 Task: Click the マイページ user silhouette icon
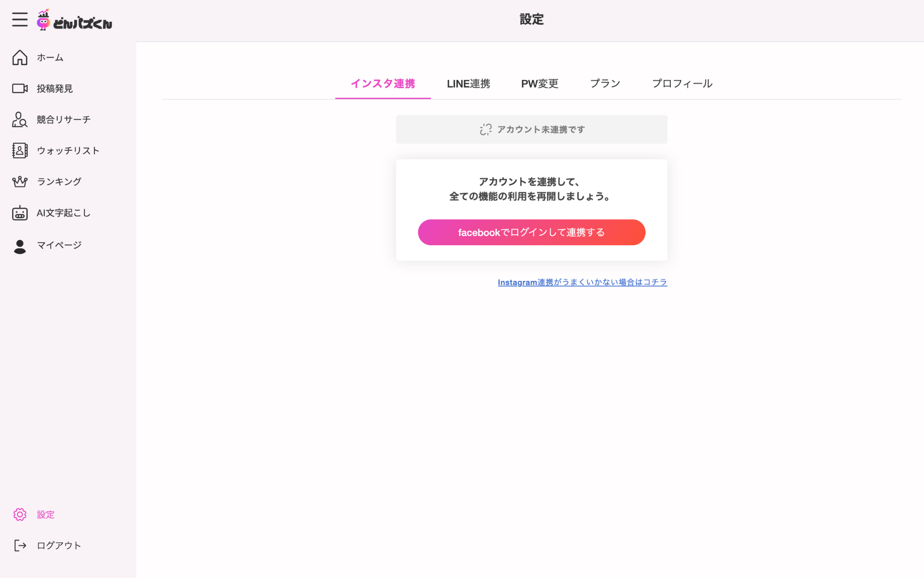click(x=20, y=246)
